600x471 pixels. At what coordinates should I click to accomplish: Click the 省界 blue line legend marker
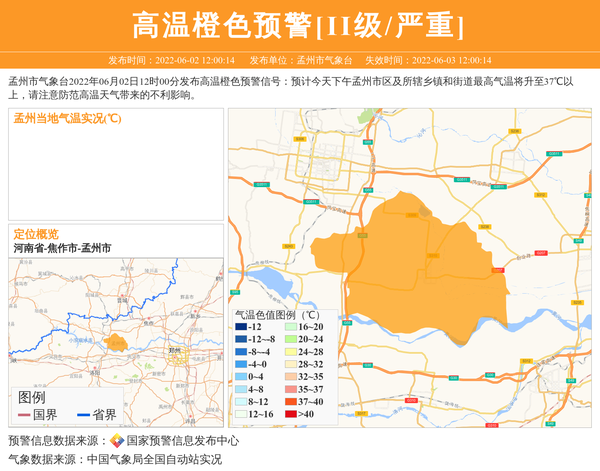click(83, 415)
